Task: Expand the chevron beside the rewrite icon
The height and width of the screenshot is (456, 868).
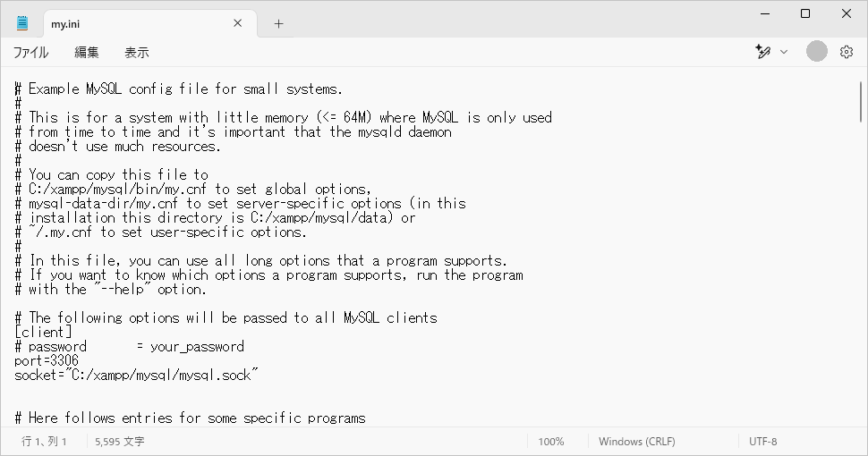Action: click(784, 52)
